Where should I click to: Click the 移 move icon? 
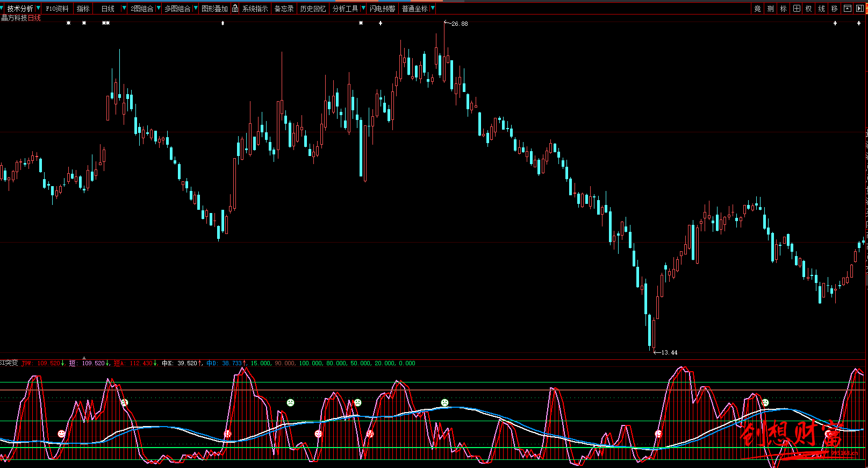(835, 9)
